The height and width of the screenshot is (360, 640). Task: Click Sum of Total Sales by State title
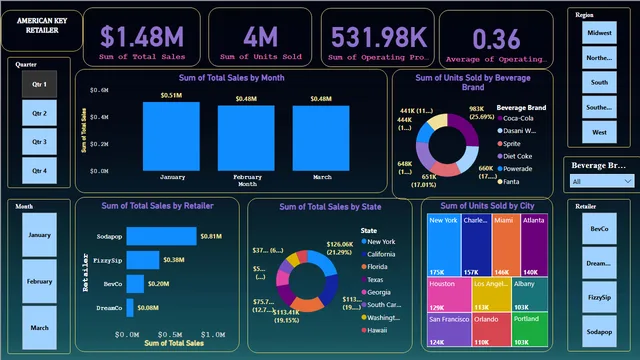pyautogui.click(x=330, y=207)
